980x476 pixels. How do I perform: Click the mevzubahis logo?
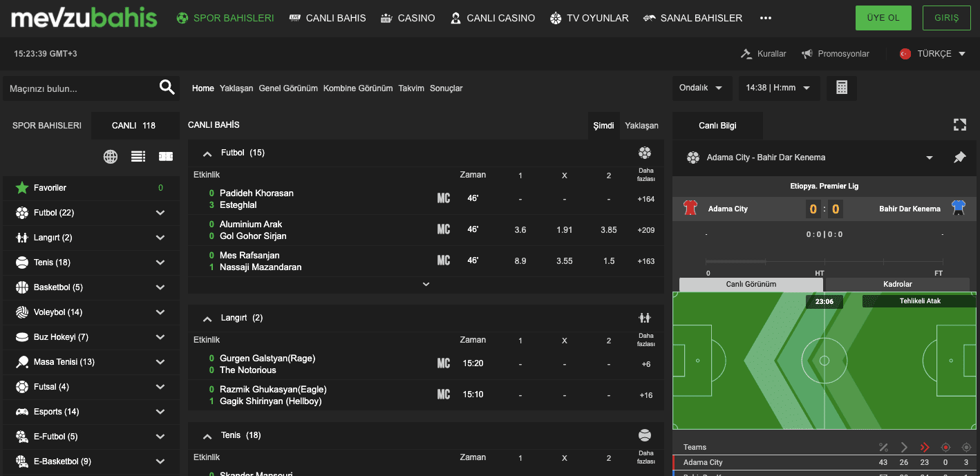[84, 19]
